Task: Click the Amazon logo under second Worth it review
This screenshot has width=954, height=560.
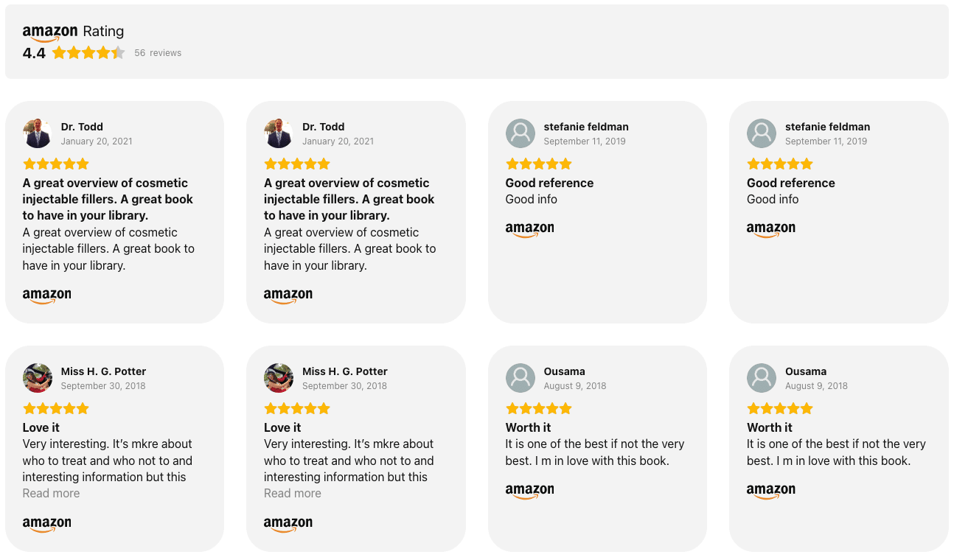Action: pyautogui.click(x=771, y=491)
